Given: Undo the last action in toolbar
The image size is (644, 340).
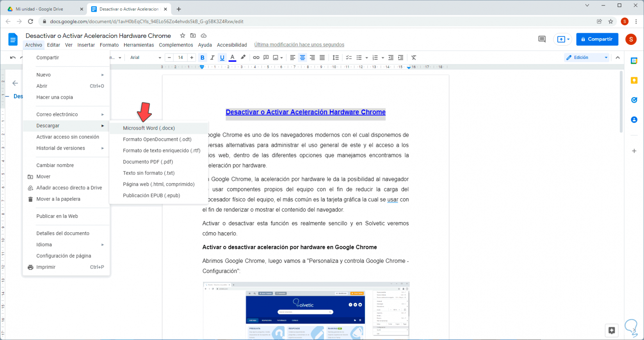Looking at the screenshot, I should click(x=13, y=58).
